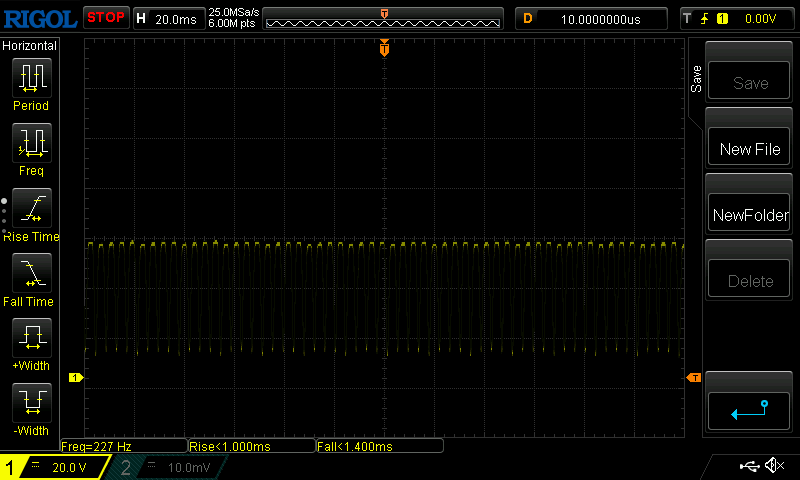800x480 pixels.
Task: Select the Rise Time measurement icon
Action: pos(32,208)
